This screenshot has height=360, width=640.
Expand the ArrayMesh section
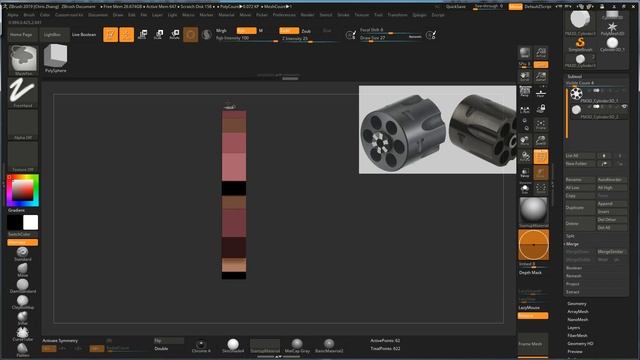click(578, 311)
